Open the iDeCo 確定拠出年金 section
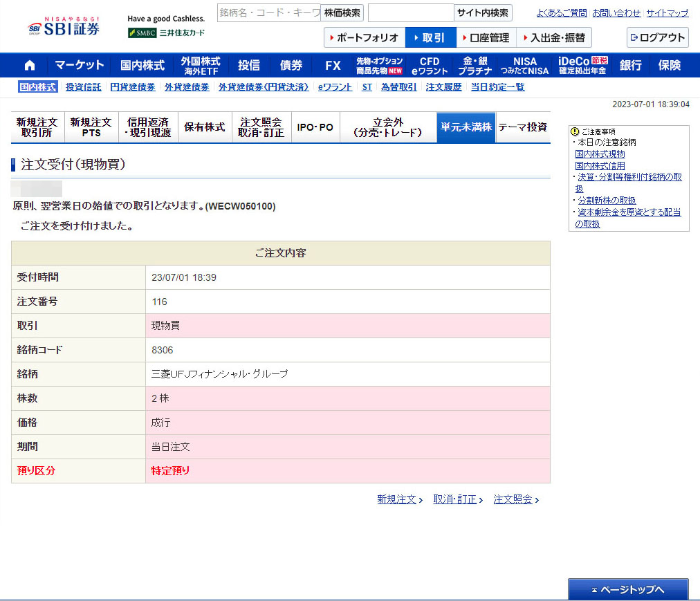This screenshot has height=601, width=700. 582,65
